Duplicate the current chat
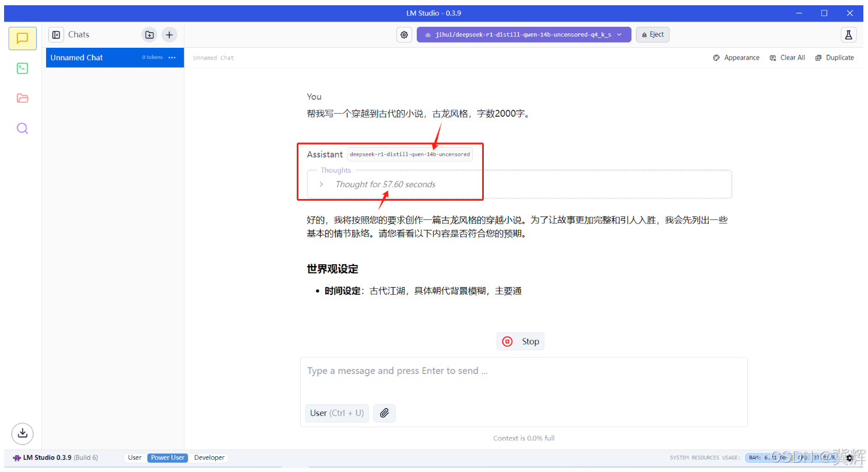This screenshot has height=472, width=868. [834, 58]
